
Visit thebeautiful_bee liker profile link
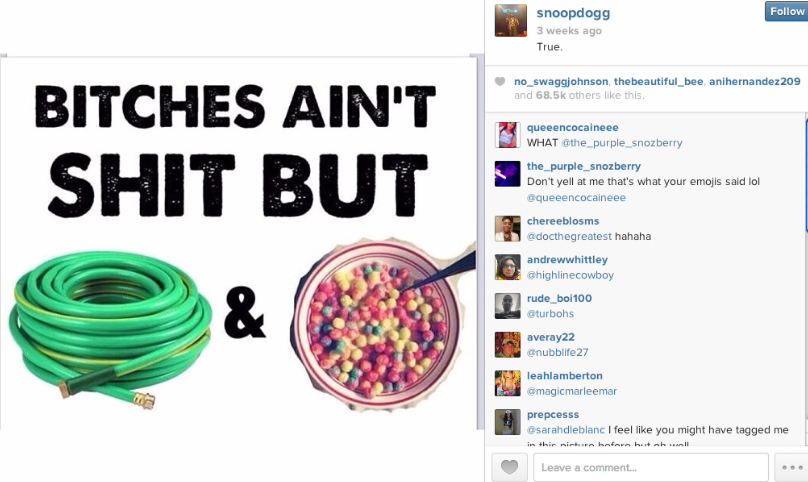pyautogui.click(x=658, y=81)
